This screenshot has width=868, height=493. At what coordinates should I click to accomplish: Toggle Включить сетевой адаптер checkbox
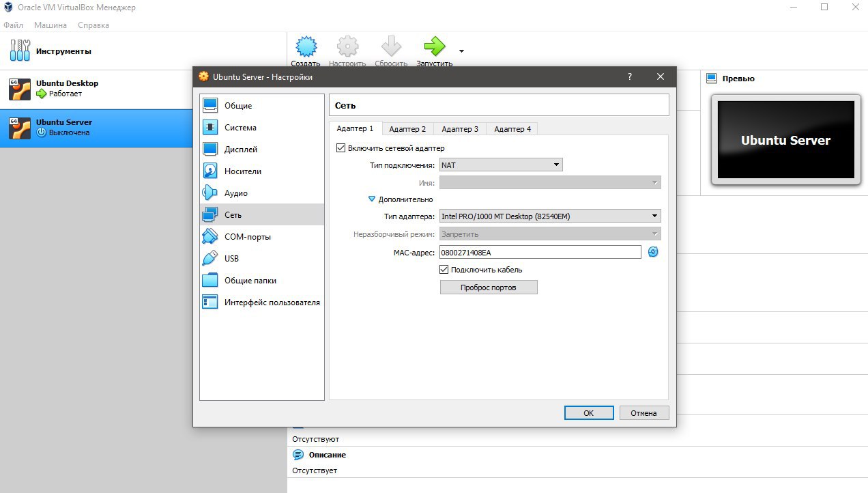point(341,148)
